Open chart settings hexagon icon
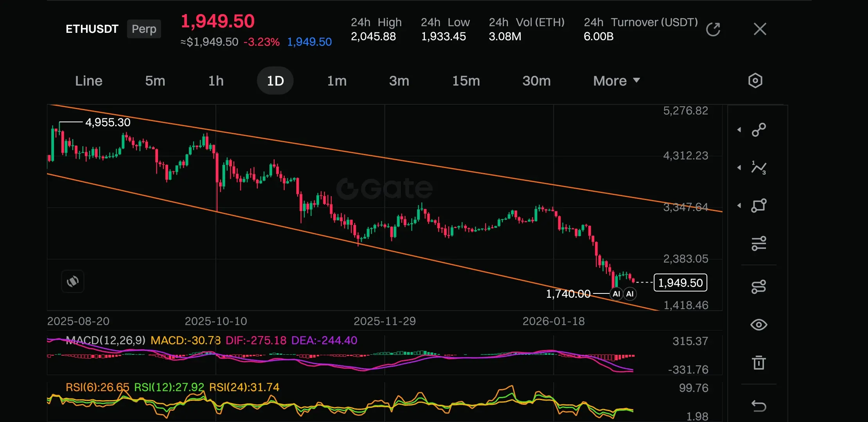The height and width of the screenshot is (422, 868). (755, 81)
